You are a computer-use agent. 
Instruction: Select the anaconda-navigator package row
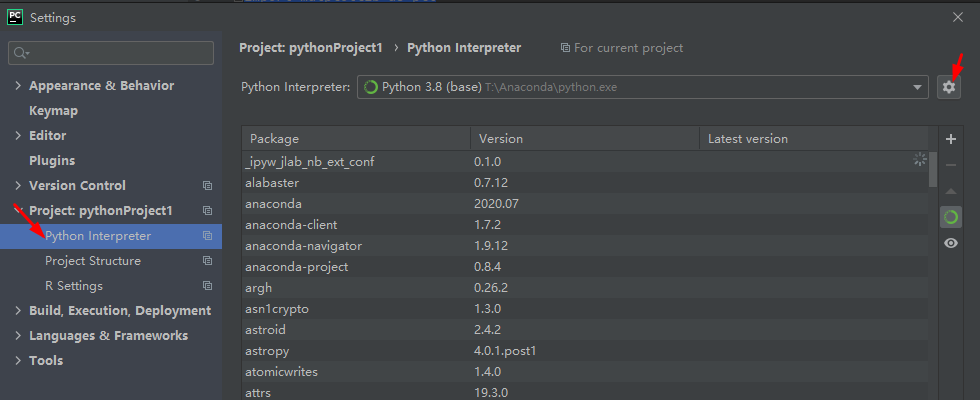304,246
